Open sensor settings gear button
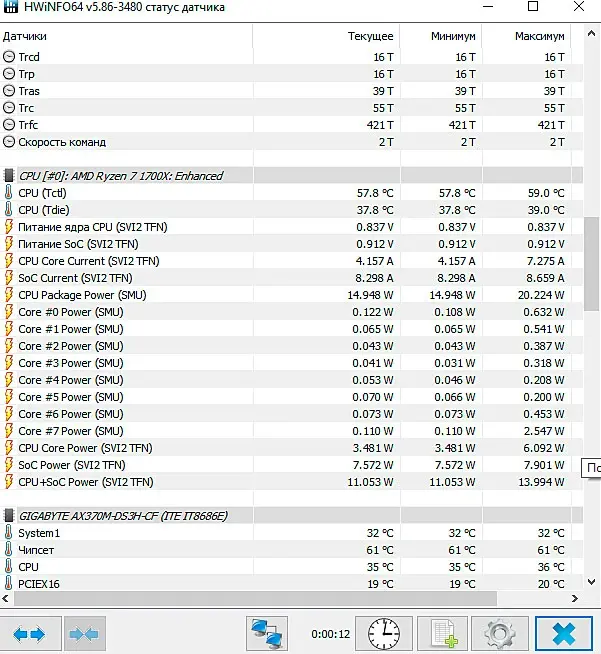The image size is (601, 654). (x=498, y=633)
